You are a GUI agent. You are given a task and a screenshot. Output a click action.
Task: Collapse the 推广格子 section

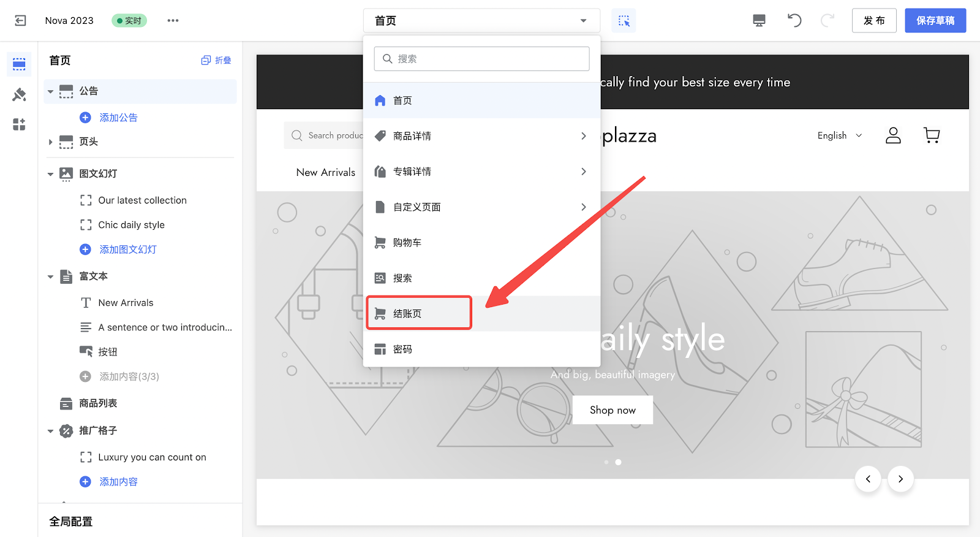(51, 432)
